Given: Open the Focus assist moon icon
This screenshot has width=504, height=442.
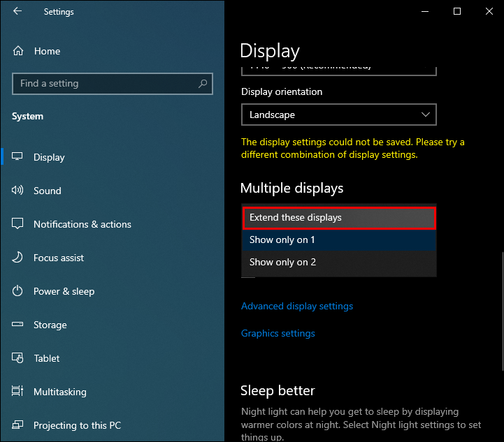Looking at the screenshot, I should pyautogui.click(x=17, y=257).
